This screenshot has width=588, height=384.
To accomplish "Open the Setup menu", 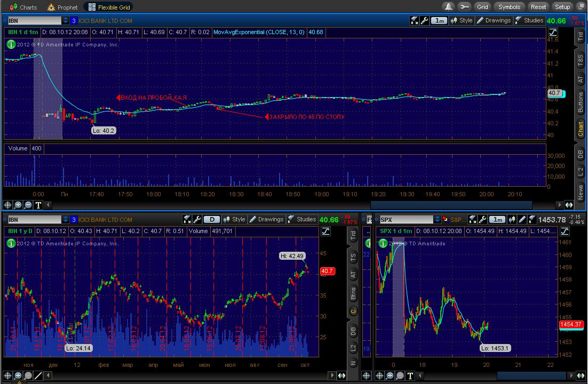I will [562, 7].
